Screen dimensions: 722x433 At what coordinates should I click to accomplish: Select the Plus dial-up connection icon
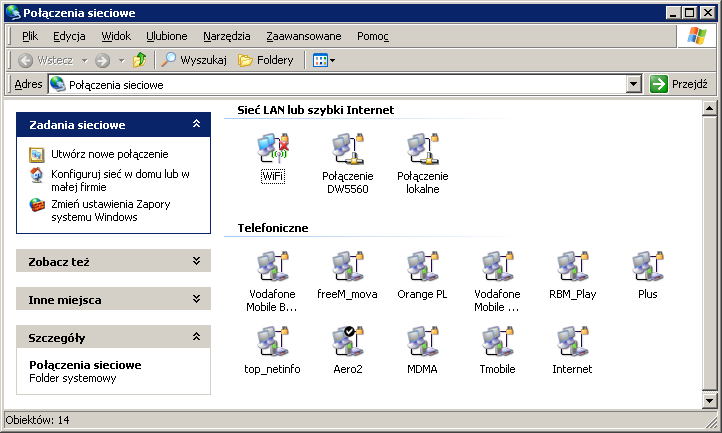tap(647, 268)
